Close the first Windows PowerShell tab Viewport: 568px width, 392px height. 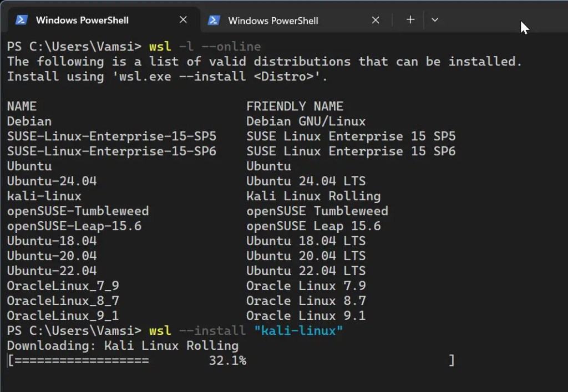click(x=183, y=20)
